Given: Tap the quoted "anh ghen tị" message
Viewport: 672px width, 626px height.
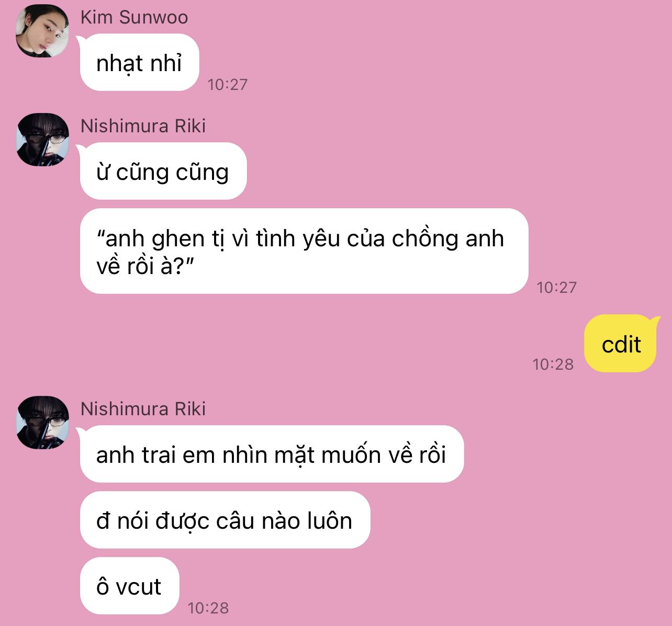Looking at the screenshot, I should pos(304,252).
